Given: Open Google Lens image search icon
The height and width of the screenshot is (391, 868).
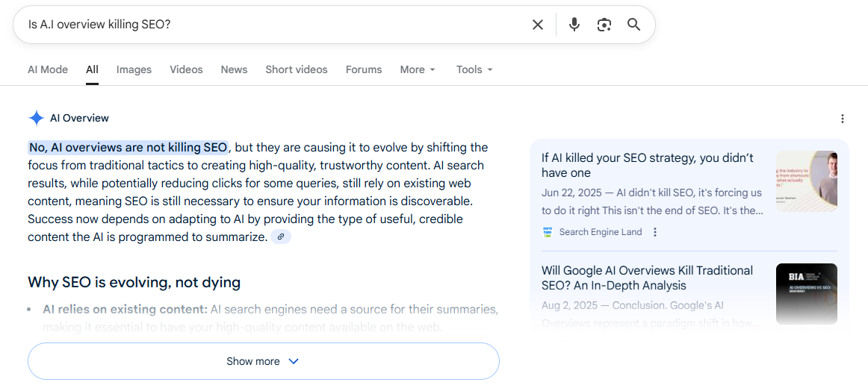Looking at the screenshot, I should (x=604, y=25).
